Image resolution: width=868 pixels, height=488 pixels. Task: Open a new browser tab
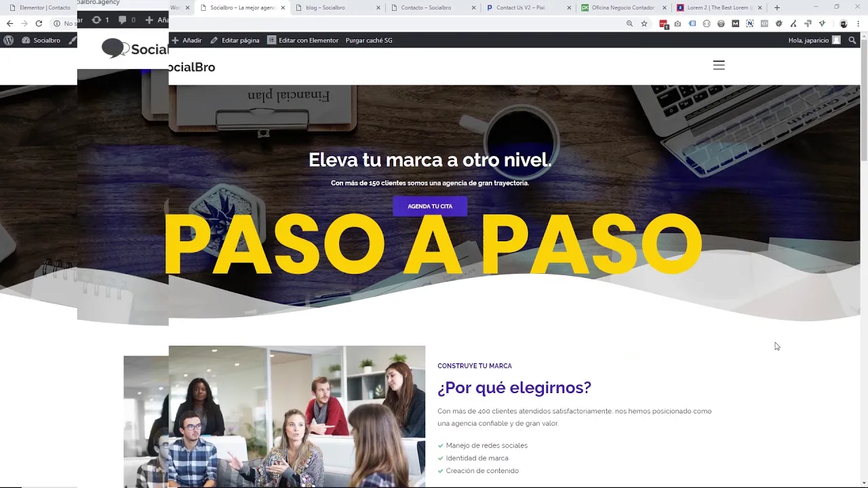pyautogui.click(x=777, y=7)
